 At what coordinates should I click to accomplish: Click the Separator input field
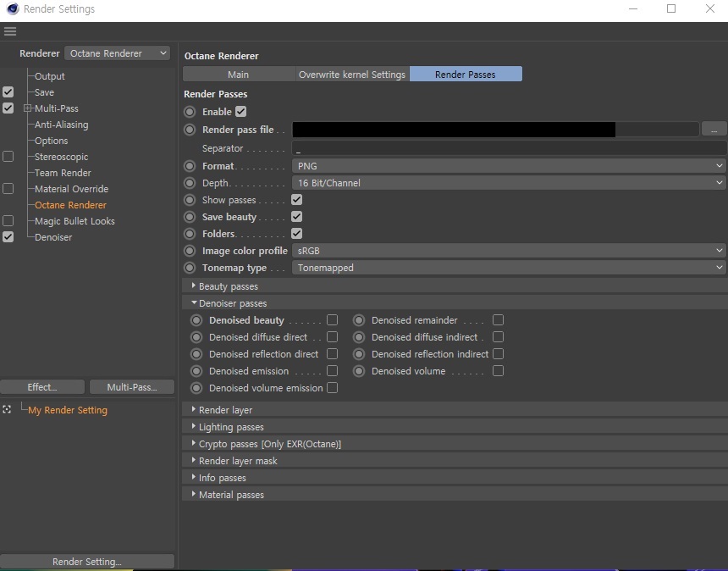[509, 148]
